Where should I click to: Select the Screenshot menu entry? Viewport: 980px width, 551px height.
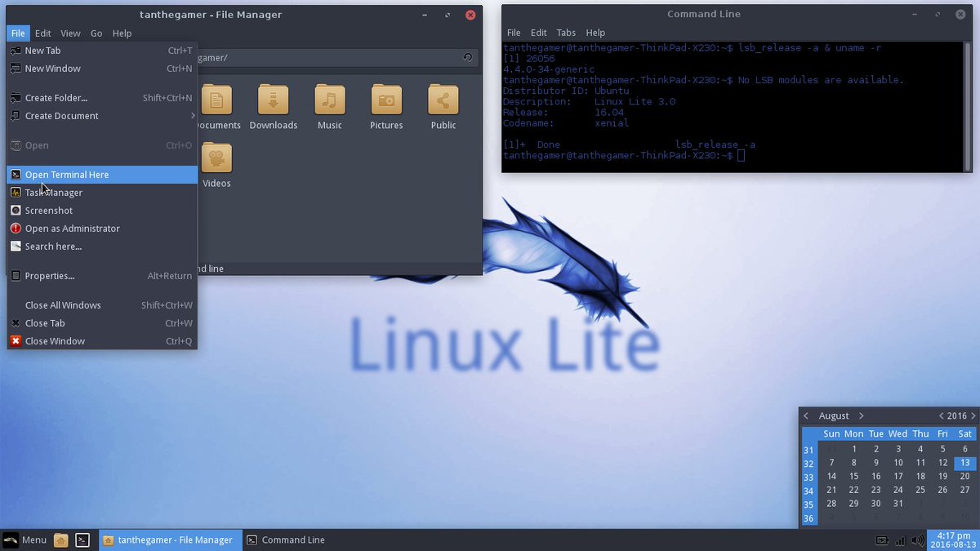coord(102,211)
